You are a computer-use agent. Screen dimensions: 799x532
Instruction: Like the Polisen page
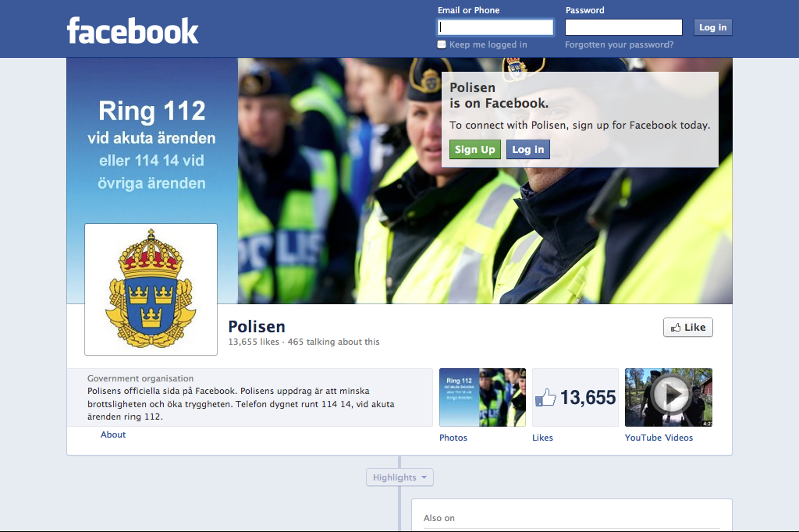688,327
